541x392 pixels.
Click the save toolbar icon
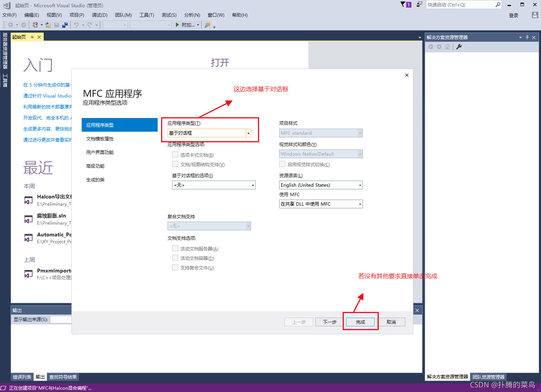pos(57,25)
